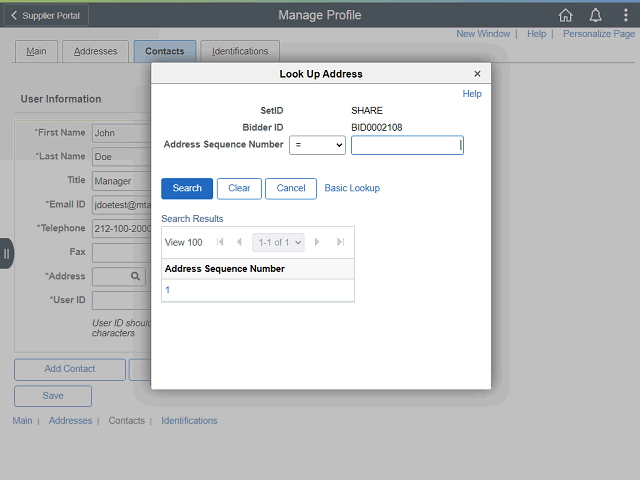Screen dimensions: 640x480
Task: Close the Look Up Address dialog
Action: [477, 73]
